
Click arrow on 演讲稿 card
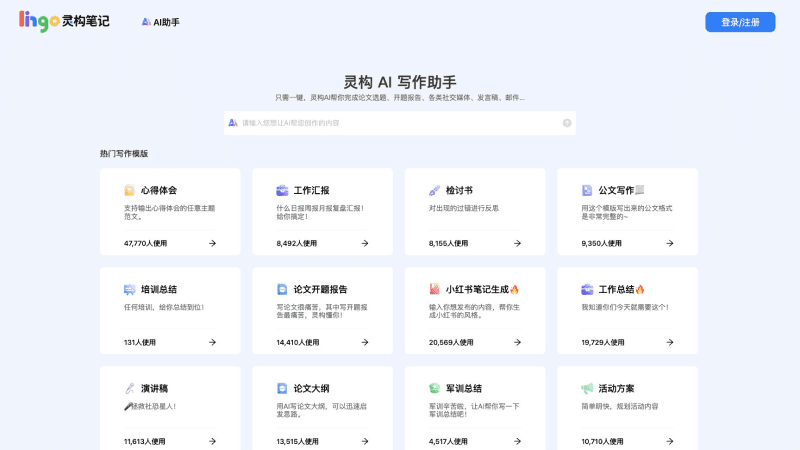click(212, 441)
